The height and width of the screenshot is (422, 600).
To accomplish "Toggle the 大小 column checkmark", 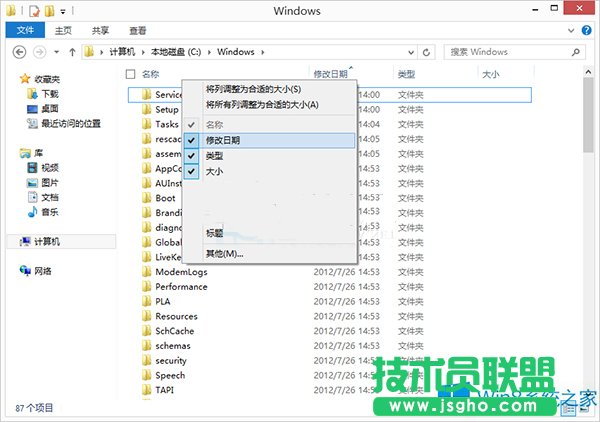I will 191,171.
